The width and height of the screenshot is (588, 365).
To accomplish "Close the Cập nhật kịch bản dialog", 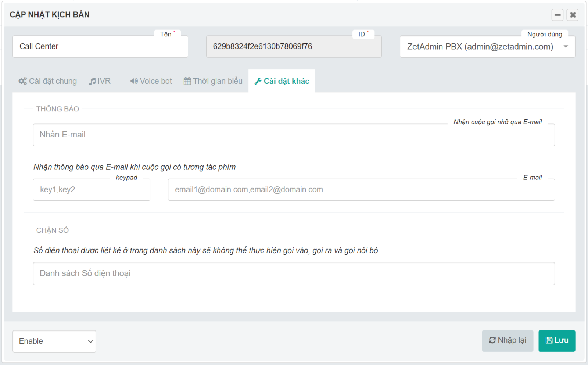I will point(573,15).
